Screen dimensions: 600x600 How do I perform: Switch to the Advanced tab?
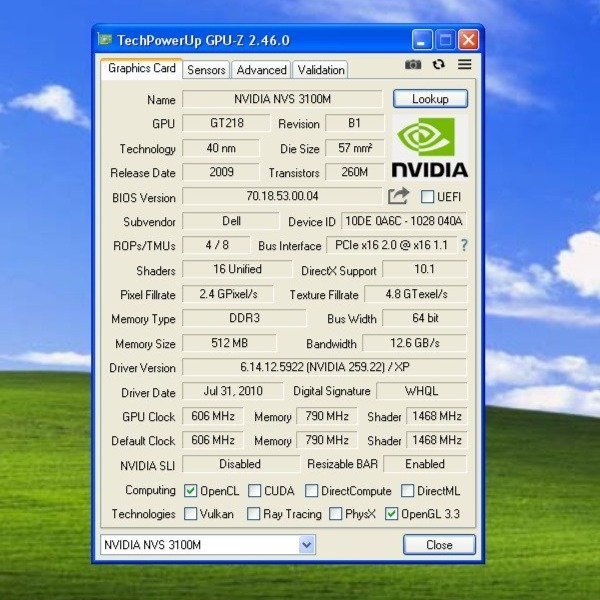pyautogui.click(x=261, y=70)
